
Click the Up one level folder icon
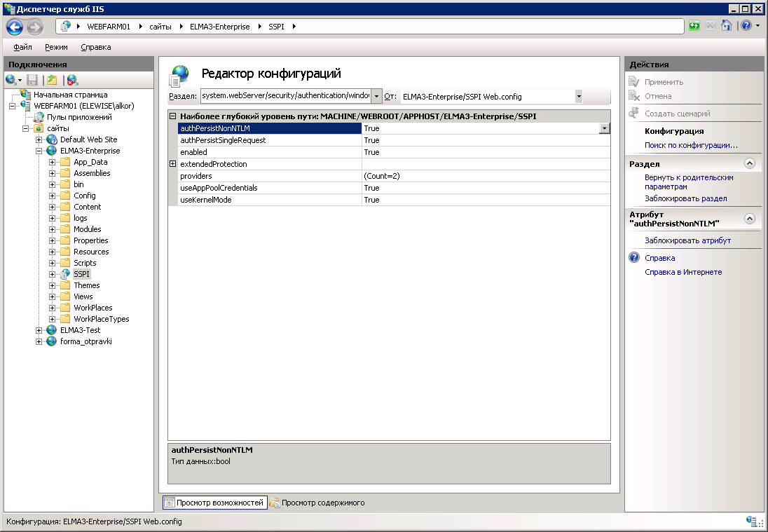[x=52, y=80]
